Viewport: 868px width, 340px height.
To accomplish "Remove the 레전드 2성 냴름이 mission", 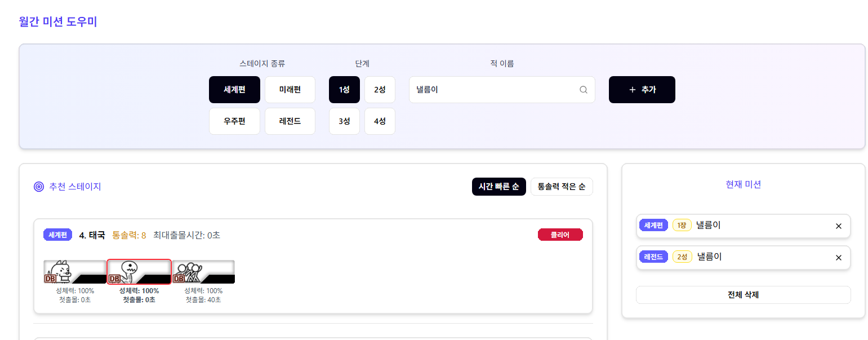I will coord(838,258).
